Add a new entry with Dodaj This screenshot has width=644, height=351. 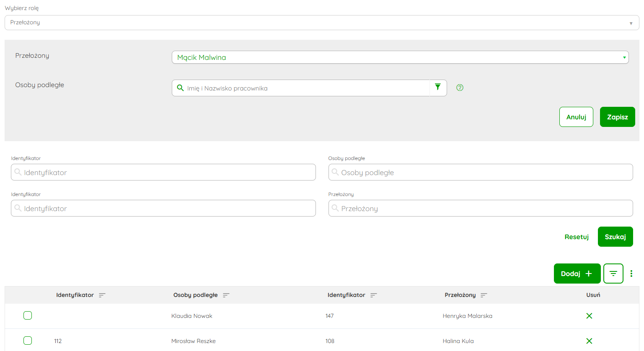click(x=577, y=274)
